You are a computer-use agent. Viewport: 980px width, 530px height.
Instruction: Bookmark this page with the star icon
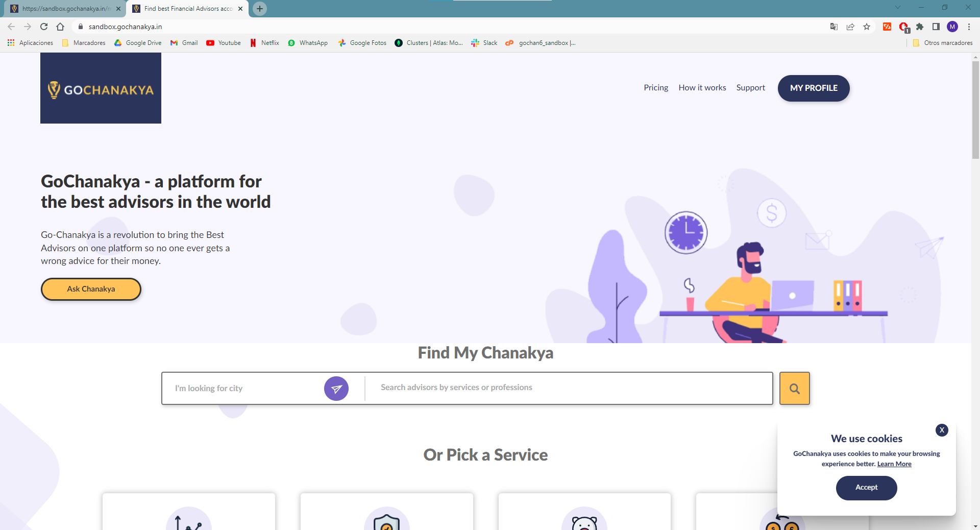click(x=867, y=27)
